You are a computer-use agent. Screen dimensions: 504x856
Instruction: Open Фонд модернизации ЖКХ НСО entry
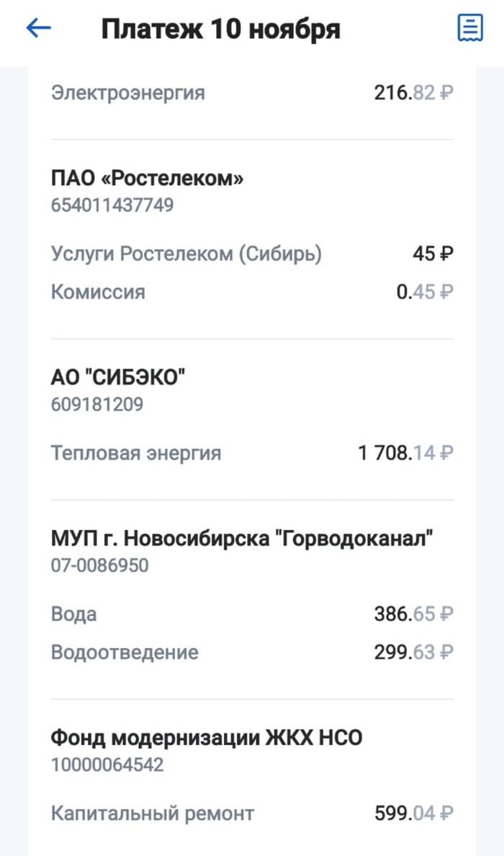(x=207, y=738)
